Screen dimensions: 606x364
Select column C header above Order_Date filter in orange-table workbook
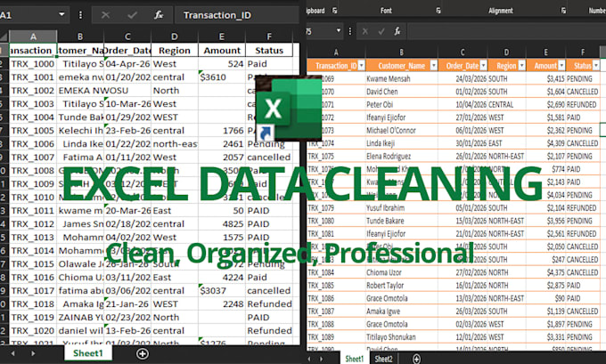pos(463,53)
